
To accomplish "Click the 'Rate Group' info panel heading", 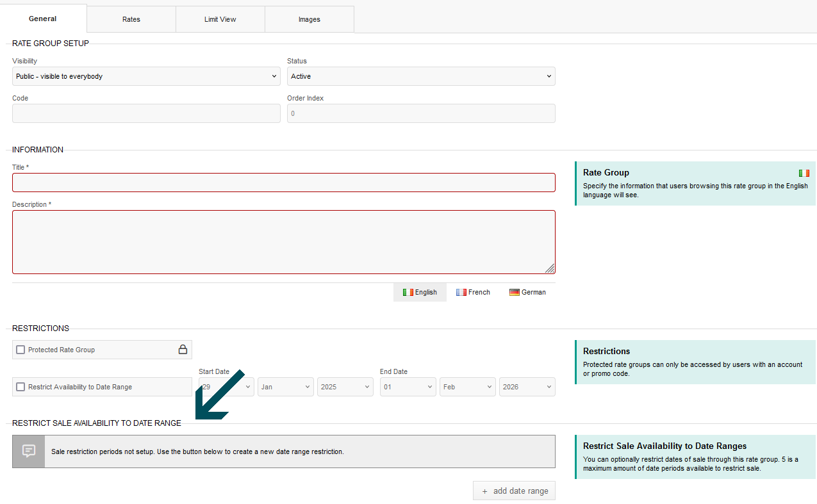I will tap(606, 172).
